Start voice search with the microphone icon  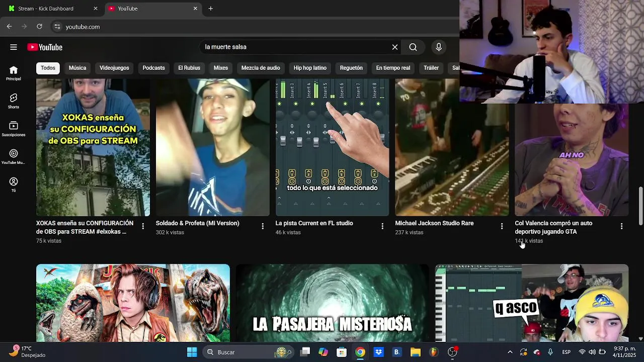439,47
